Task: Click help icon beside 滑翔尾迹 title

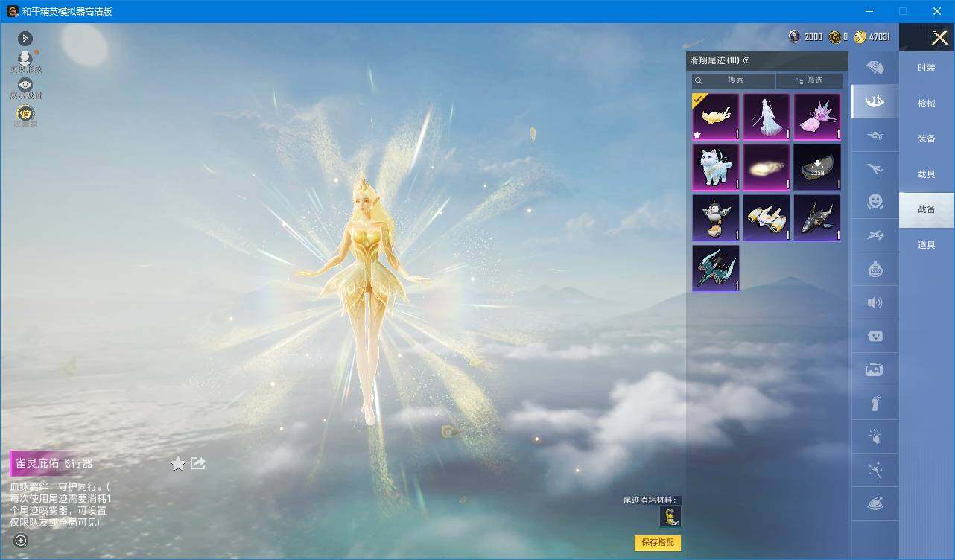Action: [x=746, y=60]
